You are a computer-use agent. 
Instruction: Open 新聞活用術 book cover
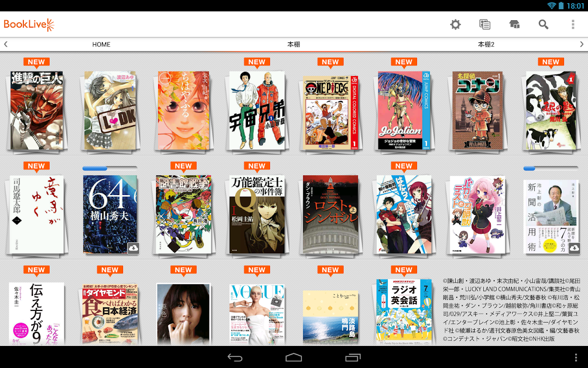(551, 216)
